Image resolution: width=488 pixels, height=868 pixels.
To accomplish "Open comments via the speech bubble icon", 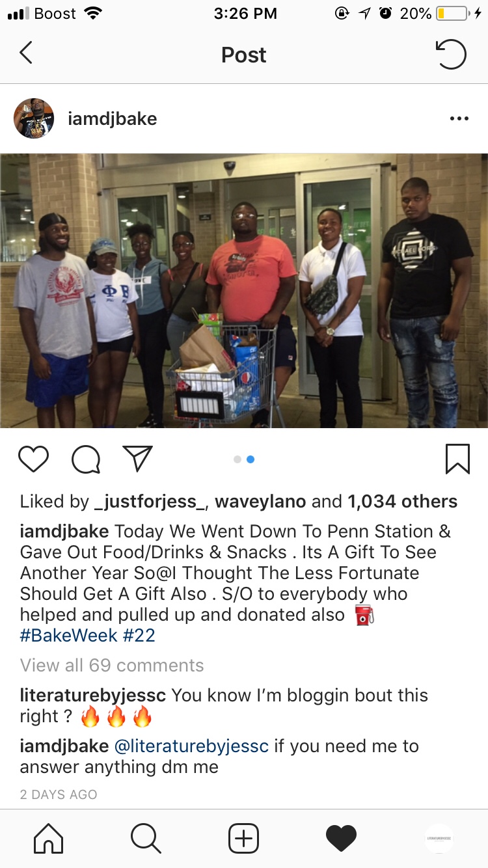I will [x=86, y=459].
